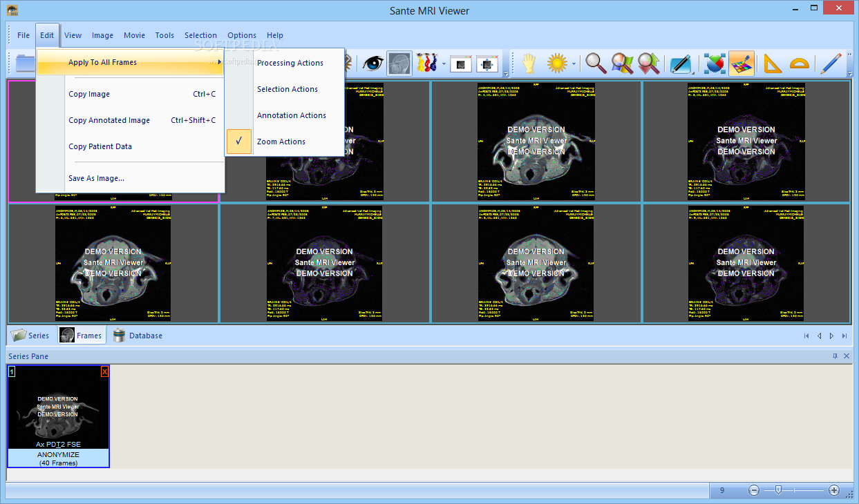Switch to the Frames tab
This screenshot has width=859, height=504.
click(82, 336)
